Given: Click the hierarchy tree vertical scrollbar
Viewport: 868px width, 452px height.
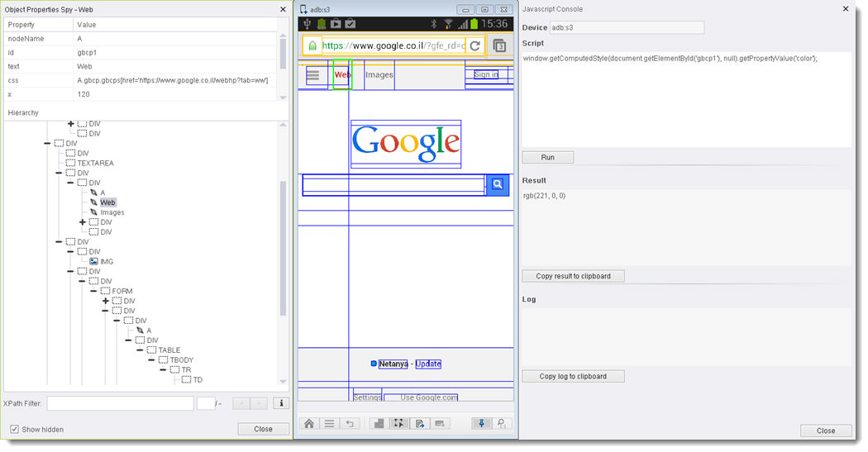Looking at the screenshot, I should tap(284, 248).
